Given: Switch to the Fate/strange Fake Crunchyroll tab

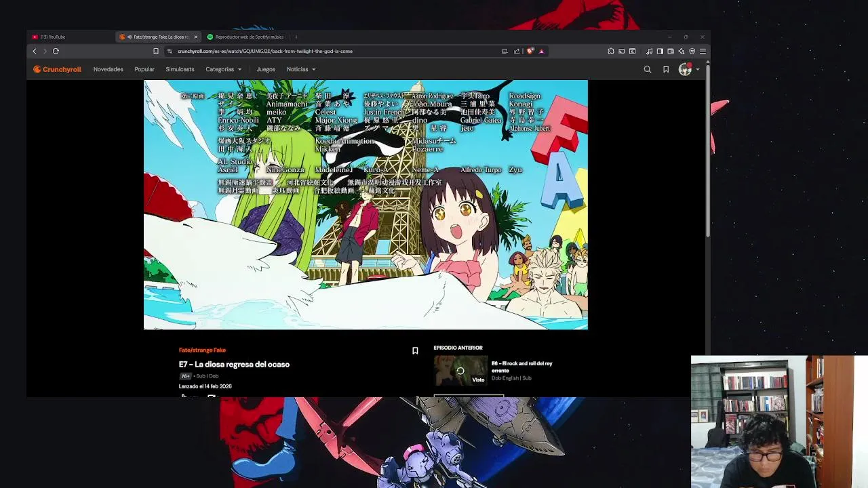Looking at the screenshot, I should (158, 37).
